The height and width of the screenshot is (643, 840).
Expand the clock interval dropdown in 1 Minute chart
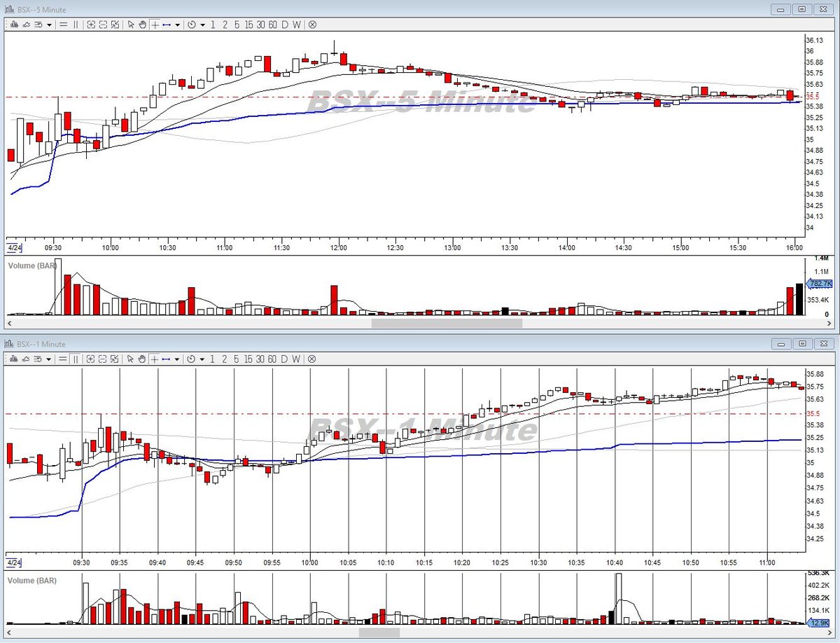point(203,359)
